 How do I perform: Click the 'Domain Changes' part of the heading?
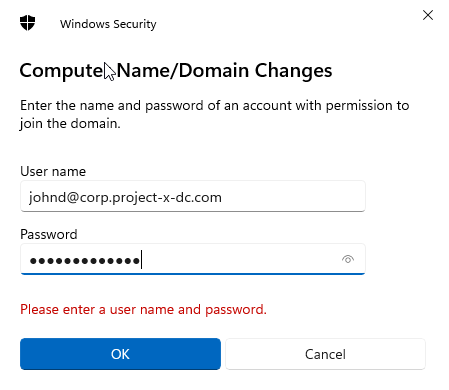(255, 71)
